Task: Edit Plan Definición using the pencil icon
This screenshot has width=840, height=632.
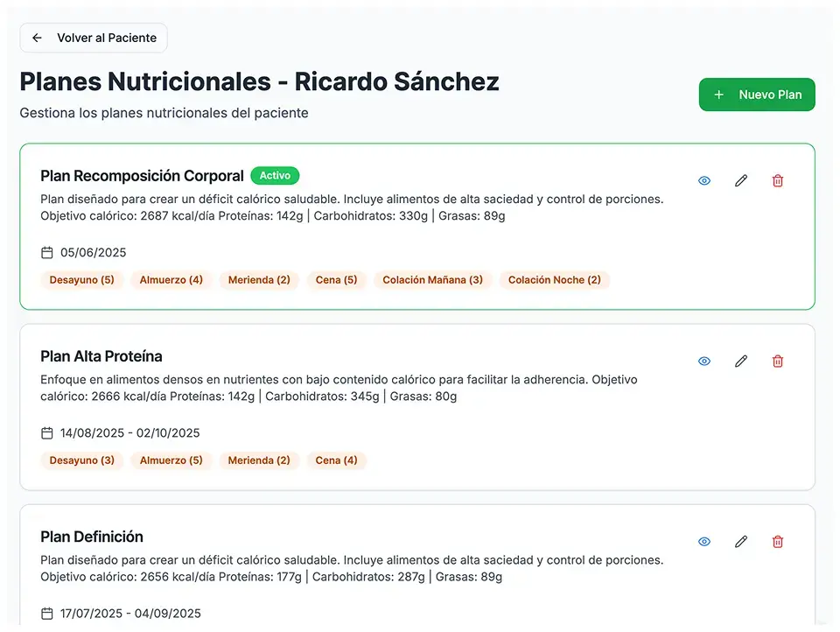Action: coord(740,541)
